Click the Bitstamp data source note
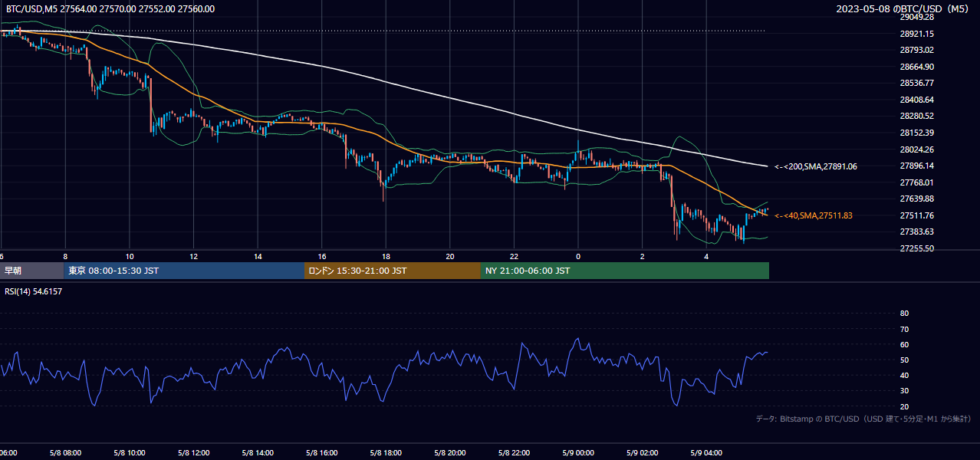 click(x=863, y=419)
